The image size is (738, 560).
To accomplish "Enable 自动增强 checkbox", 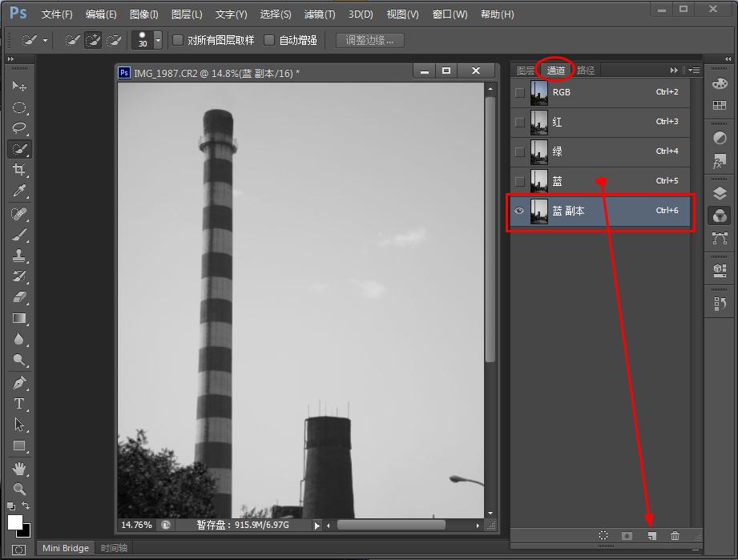I will point(269,40).
